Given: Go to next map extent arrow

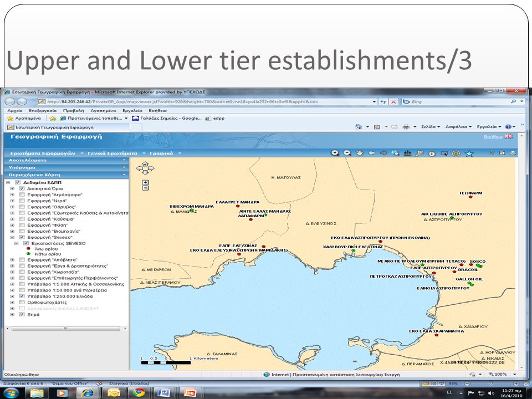Looking at the screenshot, I should pos(383,153).
